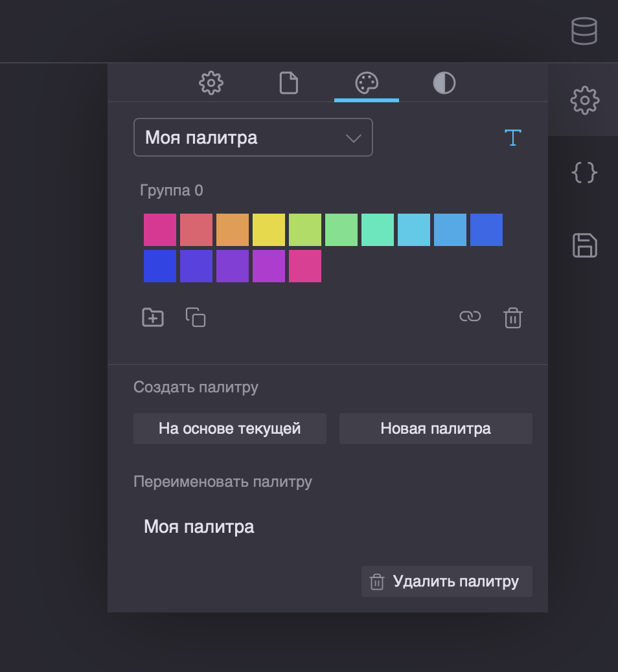Delete Группа 0 with the trash icon
Viewport: 618px width, 672px height.
[512, 318]
